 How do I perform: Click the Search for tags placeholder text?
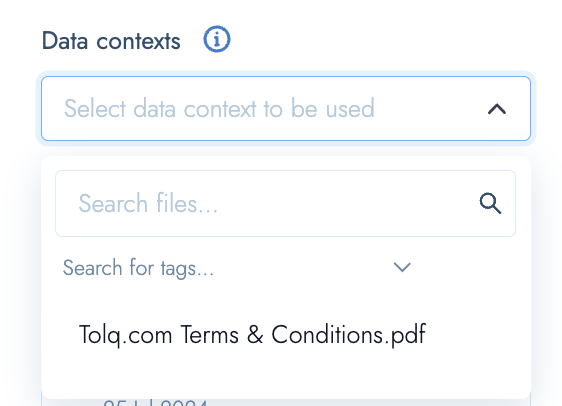click(x=138, y=268)
